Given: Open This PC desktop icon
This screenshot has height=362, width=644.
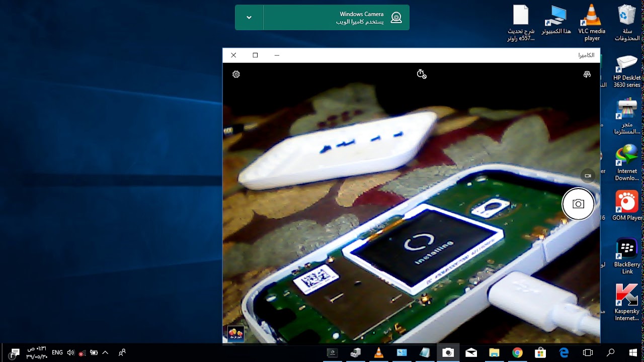Looking at the screenshot, I should click(556, 20).
